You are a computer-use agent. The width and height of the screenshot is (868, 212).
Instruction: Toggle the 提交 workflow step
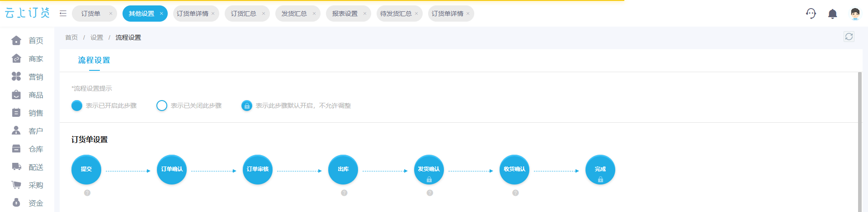click(x=86, y=170)
